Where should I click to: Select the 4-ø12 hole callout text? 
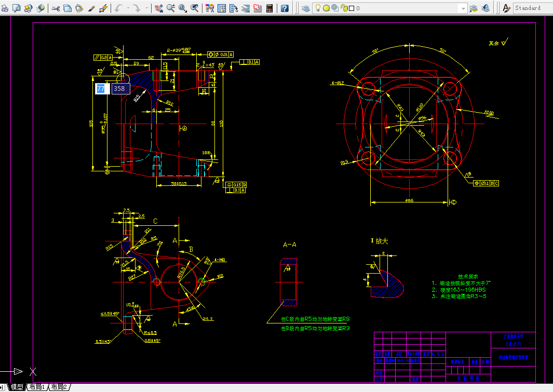click(x=338, y=83)
